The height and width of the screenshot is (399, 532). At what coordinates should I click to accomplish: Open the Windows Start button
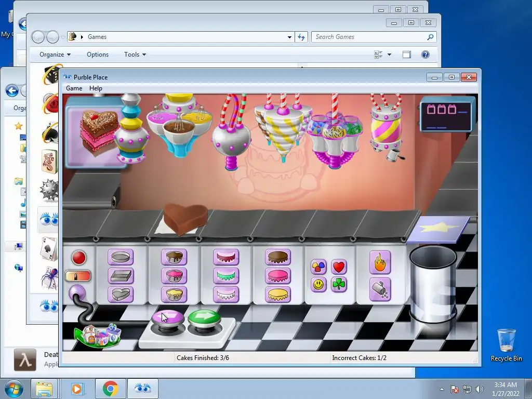(14, 389)
